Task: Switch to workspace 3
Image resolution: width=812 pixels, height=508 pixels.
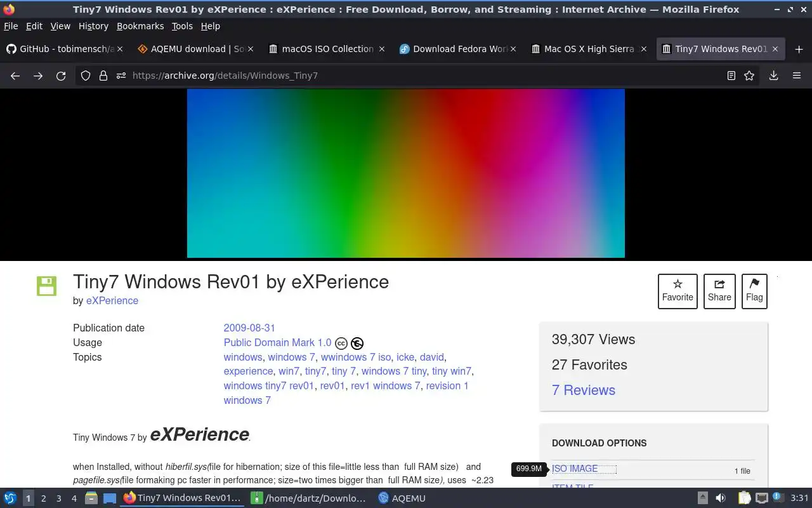Action: click(58, 498)
